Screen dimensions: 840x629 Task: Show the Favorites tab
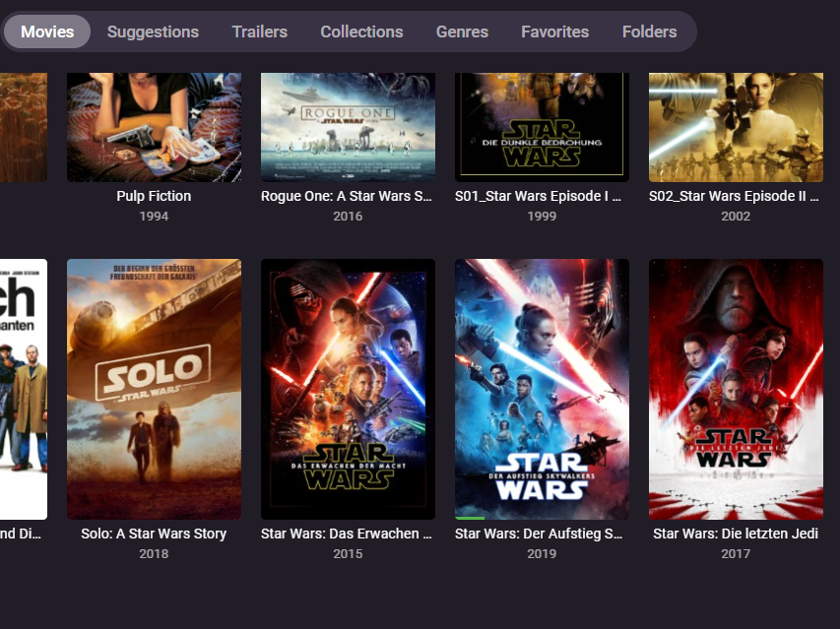coord(555,31)
